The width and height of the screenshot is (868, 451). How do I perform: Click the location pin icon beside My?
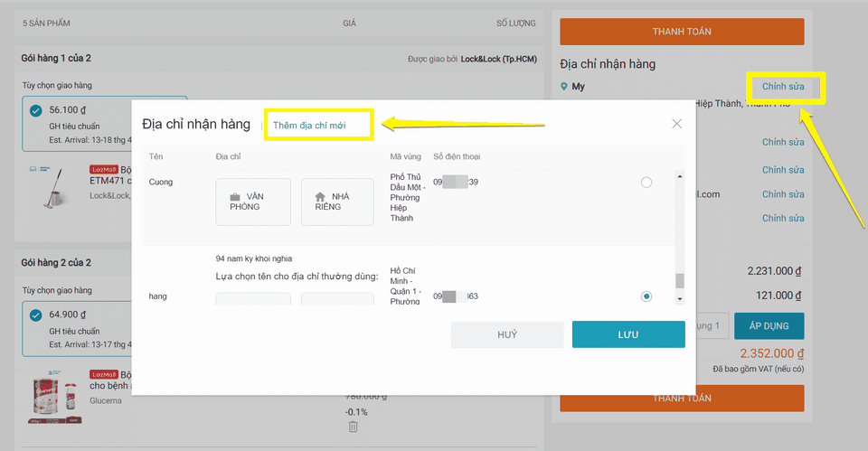point(564,87)
